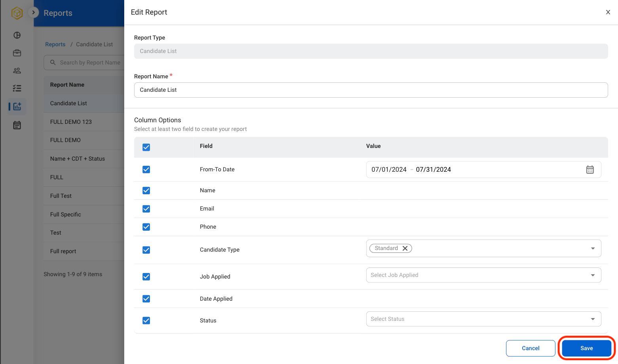Select the FULL DEMO 123 report row
The height and width of the screenshot is (364, 618).
point(84,122)
